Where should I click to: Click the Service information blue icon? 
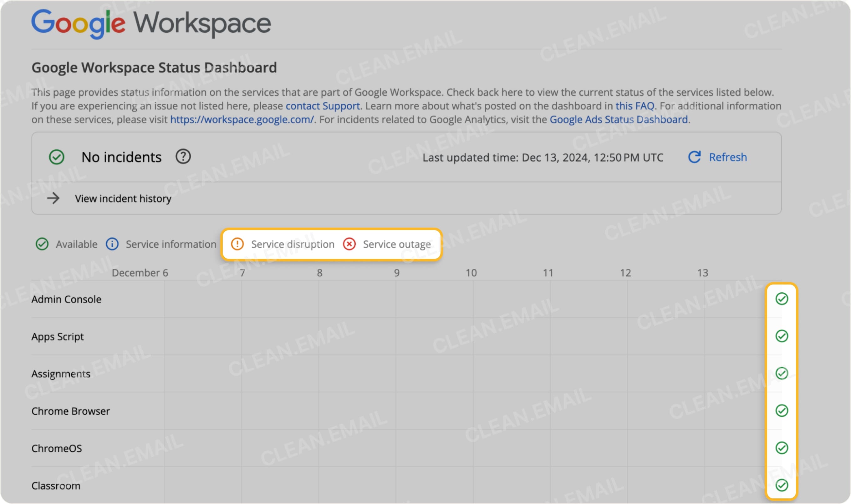tap(112, 244)
